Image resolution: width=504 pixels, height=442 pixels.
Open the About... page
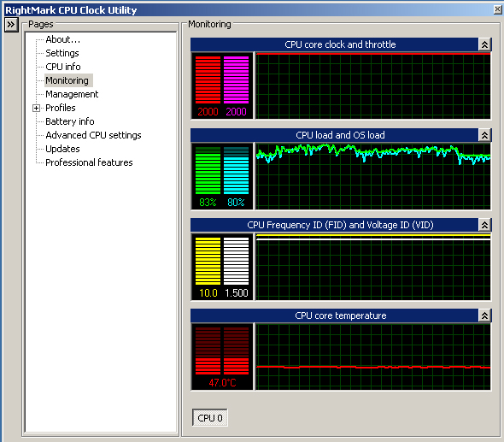point(62,39)
